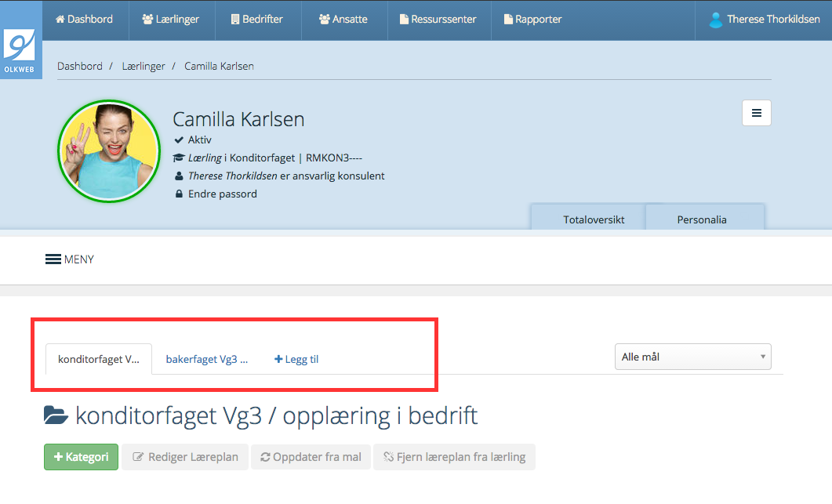Open the Alle mål dropdown
This screenshot has width=832, height=504.
(x=692, y=357)
